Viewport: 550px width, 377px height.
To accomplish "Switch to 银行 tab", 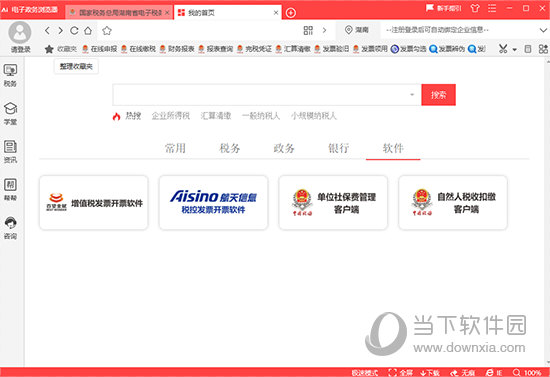I will point(339,148).
